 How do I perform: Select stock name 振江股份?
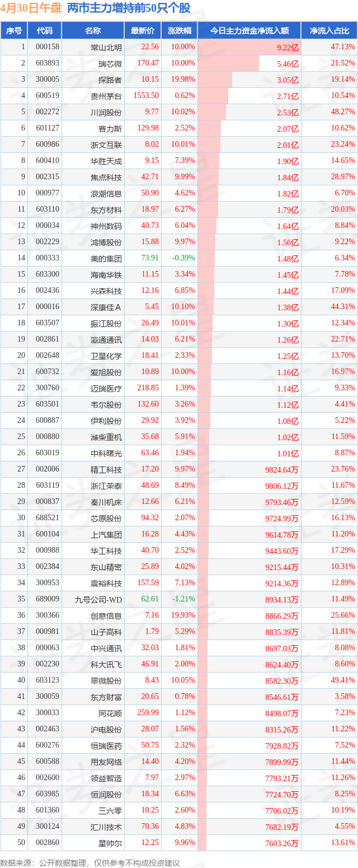(106, 323)
